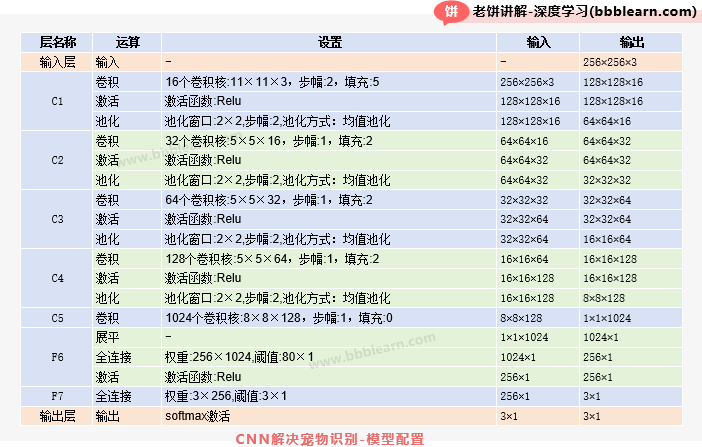
Task: Select the 128个卷积核:5×5×64 settings cell
Action: (x=329, y=259)
